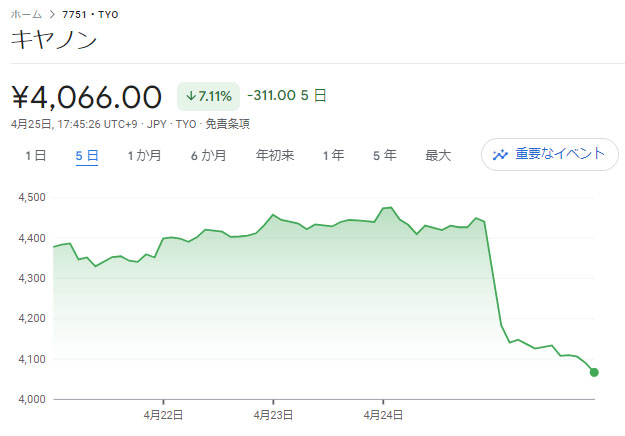Click the green endpoint dot on the chart

pyautogui.click(x=594, y=372)
